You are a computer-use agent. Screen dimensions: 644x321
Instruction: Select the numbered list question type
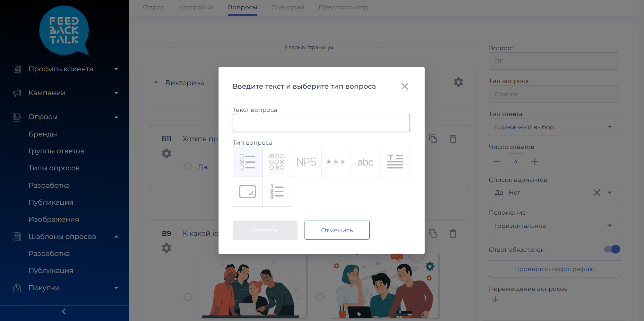(277, 191)
